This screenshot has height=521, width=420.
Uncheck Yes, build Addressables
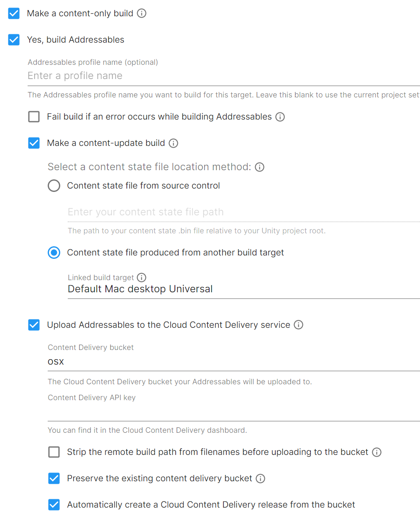13,40
